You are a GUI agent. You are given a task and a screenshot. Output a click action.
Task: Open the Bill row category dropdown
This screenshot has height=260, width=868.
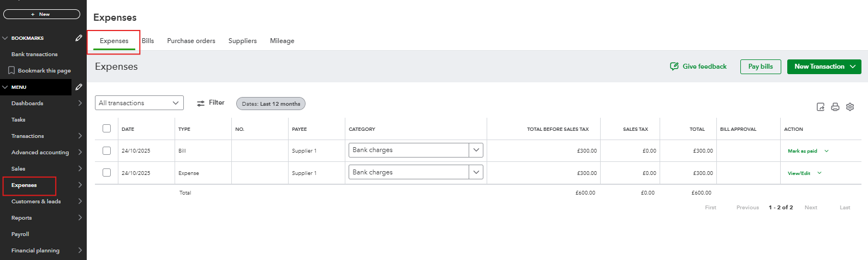point(476,150)
